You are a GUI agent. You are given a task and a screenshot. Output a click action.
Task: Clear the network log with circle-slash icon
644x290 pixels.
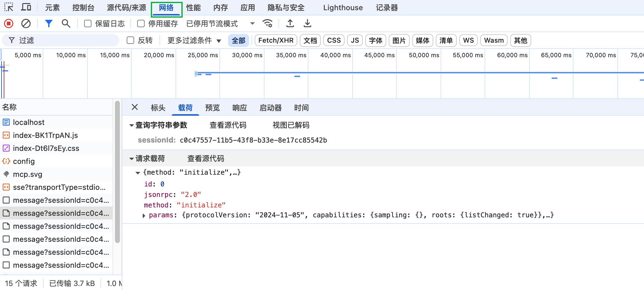click(x=26, y=23)
